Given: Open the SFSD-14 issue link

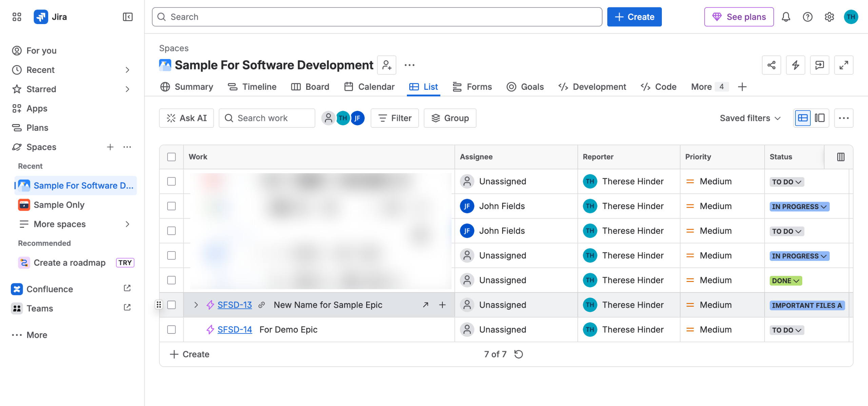Looking at the screenshot, I should pos(235,329).
